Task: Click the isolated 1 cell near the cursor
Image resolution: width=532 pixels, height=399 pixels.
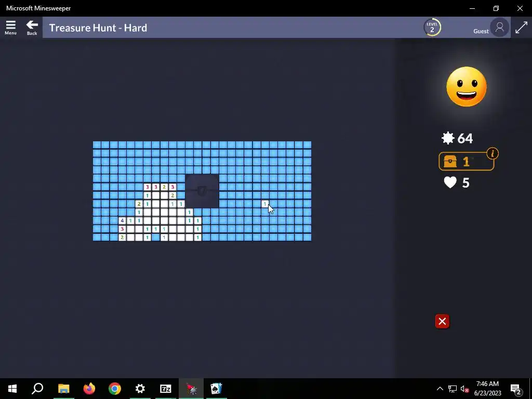Action: pos(265,204)
